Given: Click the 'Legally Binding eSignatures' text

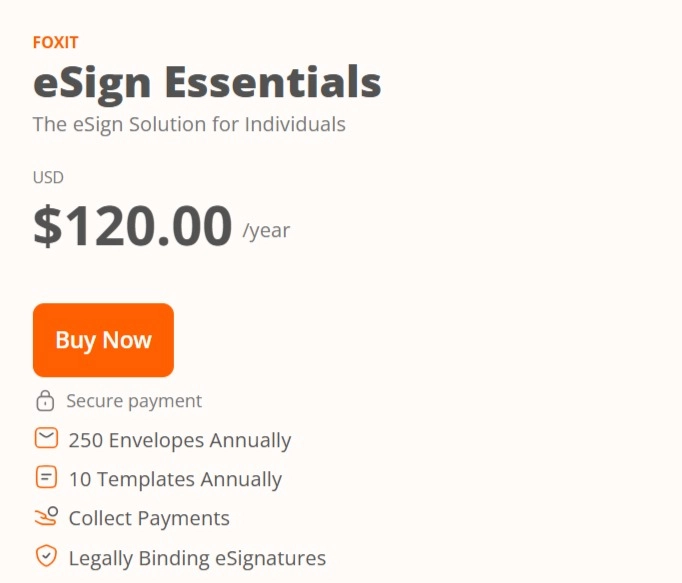Looking at the screenshot, I should point(197,558).
